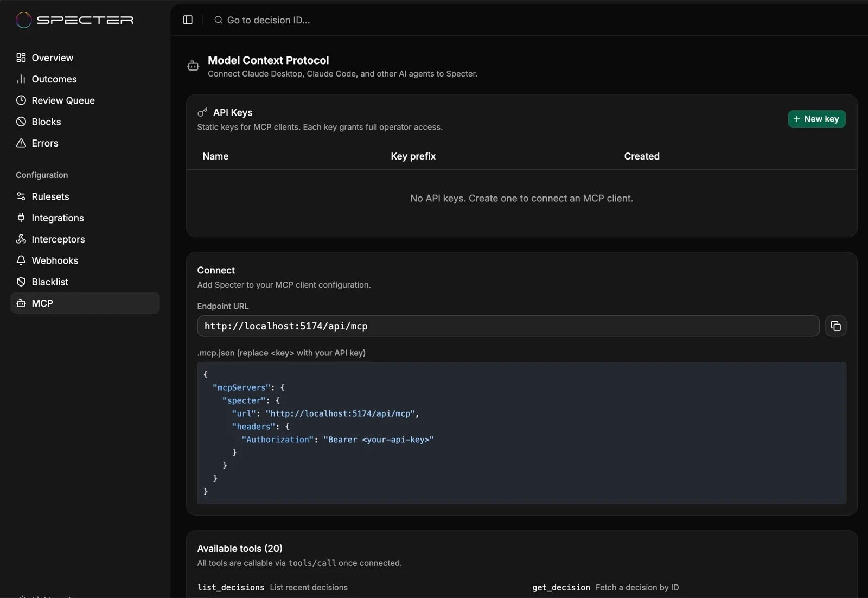Select the MCP menu item

pyautogui.click(x=85, y=303)
